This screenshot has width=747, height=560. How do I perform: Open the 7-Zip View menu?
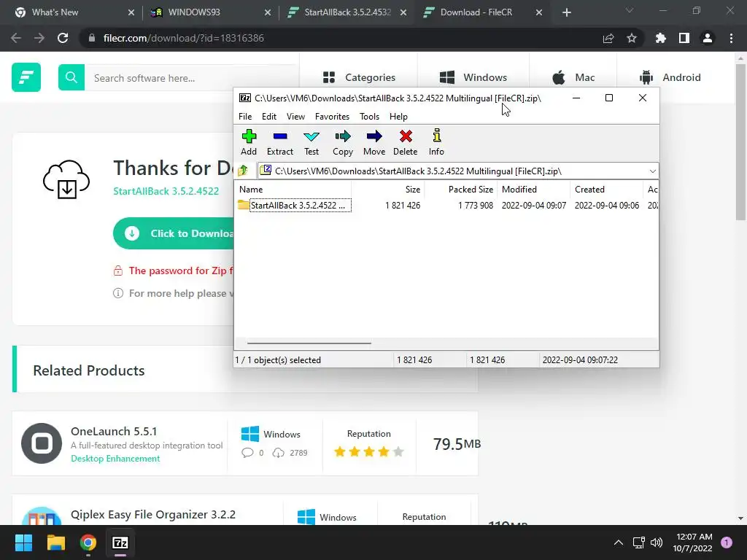(x=295, y=117)
